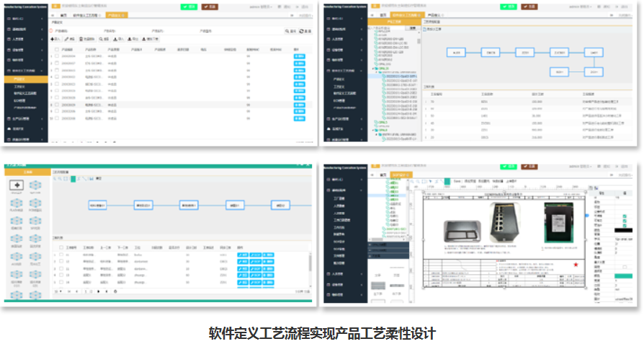Check the first row checkbox in product table

57,56
